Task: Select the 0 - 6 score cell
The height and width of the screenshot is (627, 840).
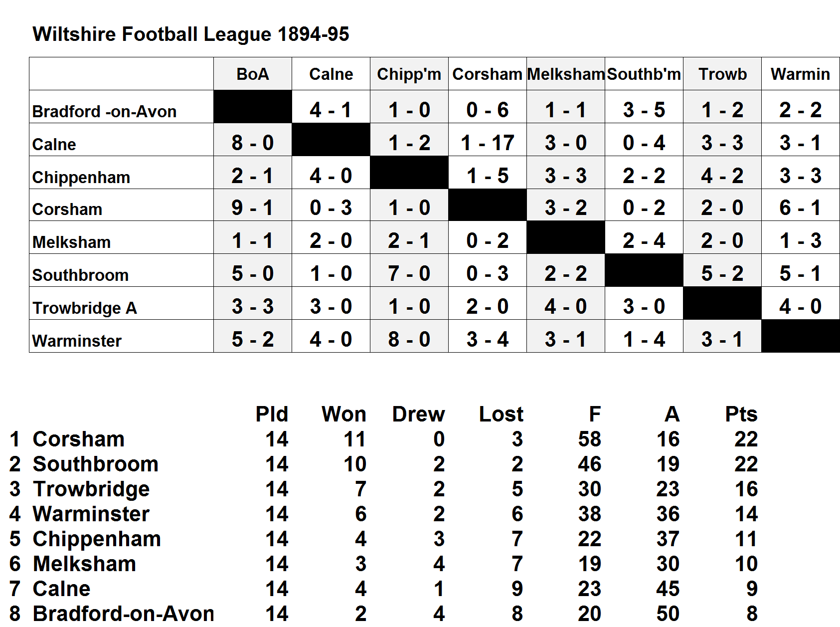Action: coord(487,110)
